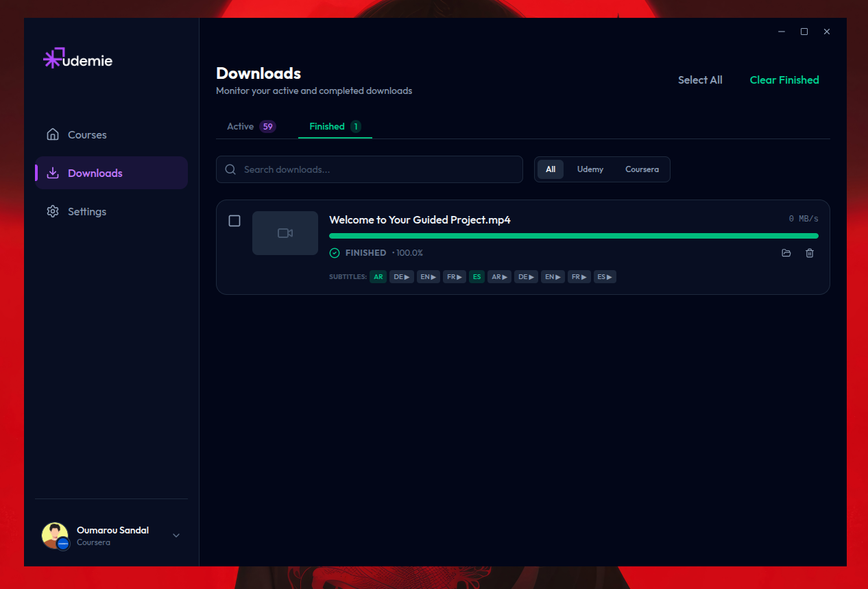Screen dimensions: 868x589
Task: Delete the Welcome to Your Guided Project download
Action: click(x=810, y=253)
